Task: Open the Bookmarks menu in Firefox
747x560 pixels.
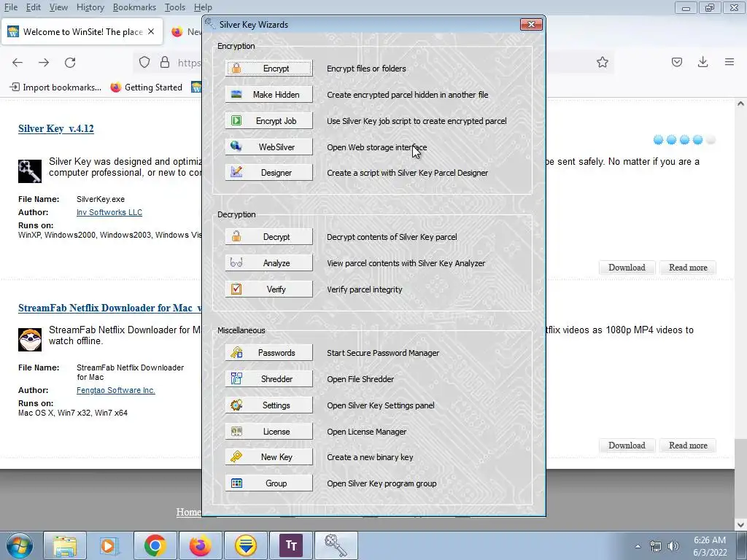Action: 134,7
